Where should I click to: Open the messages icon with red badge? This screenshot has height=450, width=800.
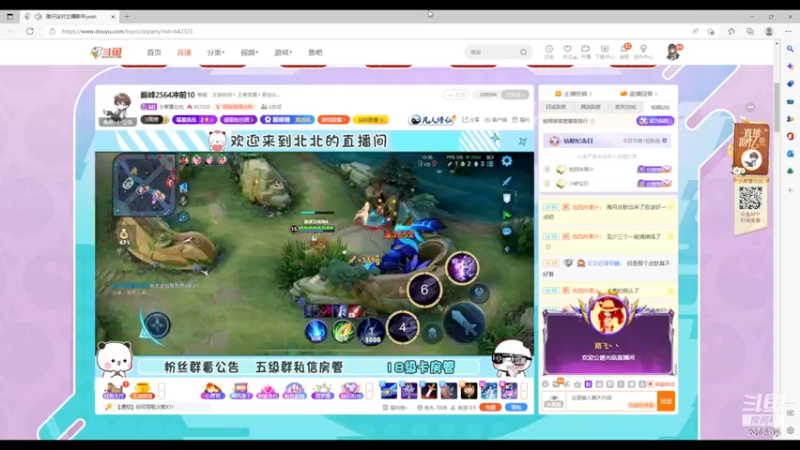(x=624, y=51)
